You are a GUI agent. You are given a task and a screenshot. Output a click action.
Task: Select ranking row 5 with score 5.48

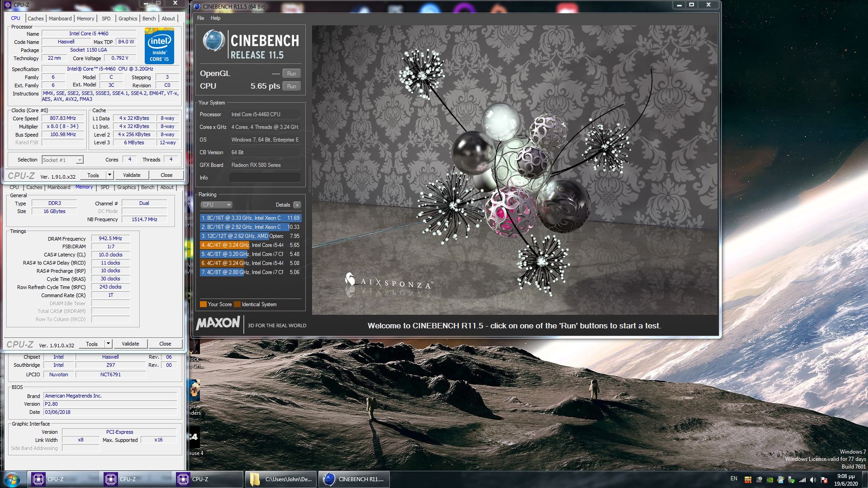tap(250, 254)
